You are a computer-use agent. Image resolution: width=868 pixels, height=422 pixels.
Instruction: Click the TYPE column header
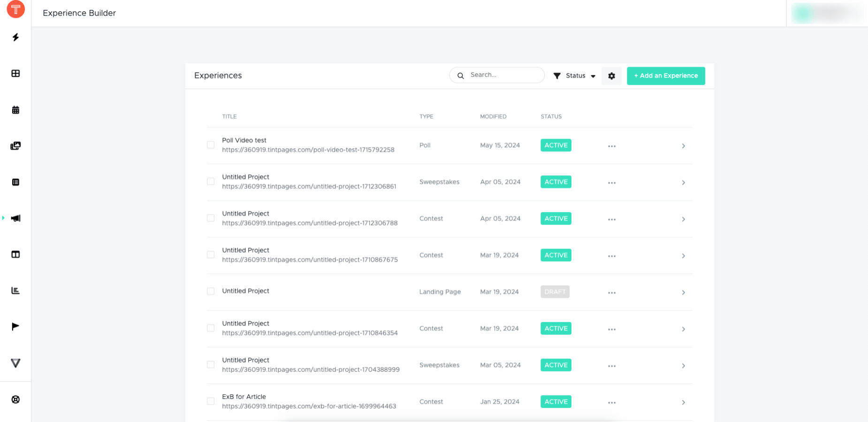pos(426,116)
